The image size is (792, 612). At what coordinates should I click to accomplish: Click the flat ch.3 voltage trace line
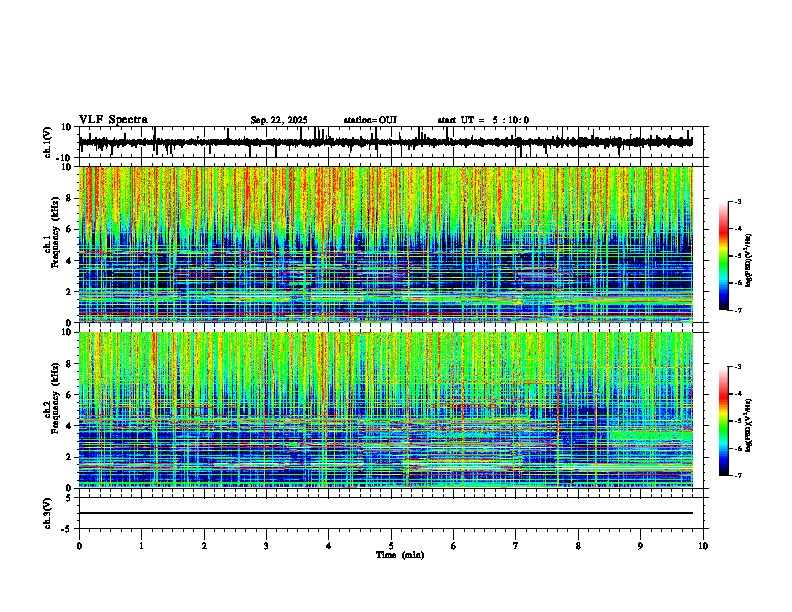(385, 513)
